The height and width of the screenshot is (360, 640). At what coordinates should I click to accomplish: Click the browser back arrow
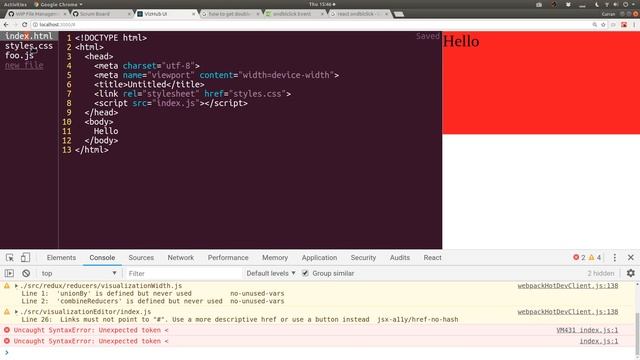point(6,25)
